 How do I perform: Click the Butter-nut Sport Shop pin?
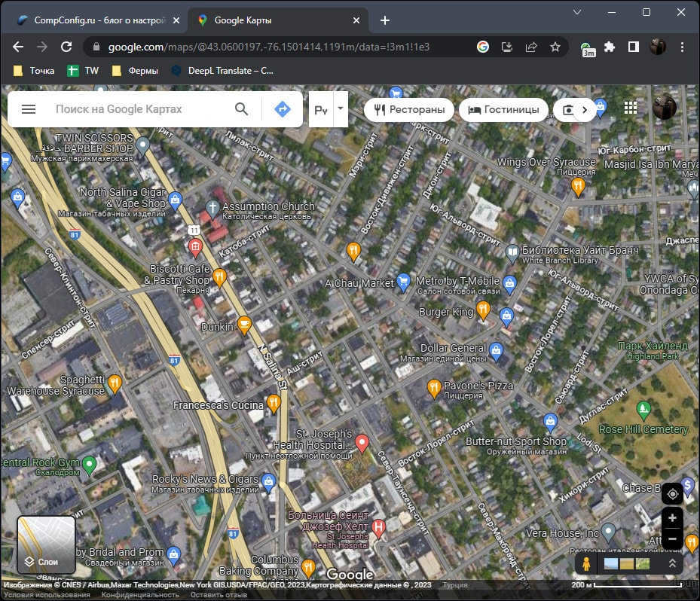551,422
